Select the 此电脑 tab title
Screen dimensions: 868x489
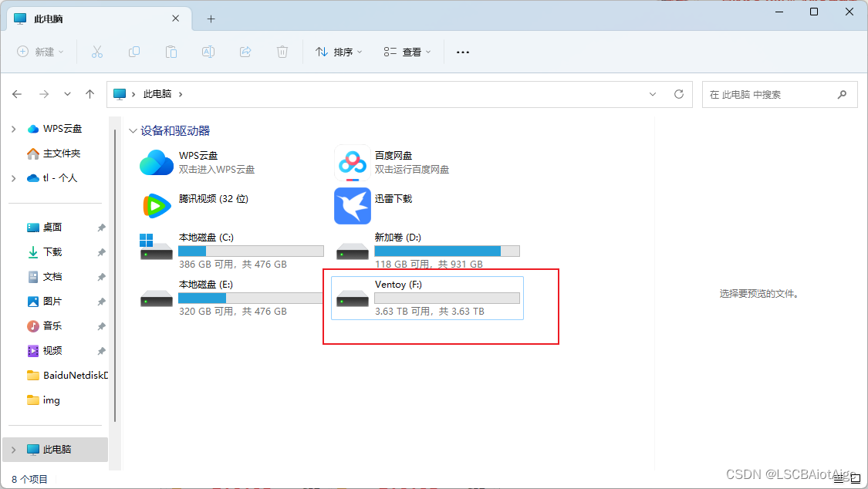coord(48,19)
